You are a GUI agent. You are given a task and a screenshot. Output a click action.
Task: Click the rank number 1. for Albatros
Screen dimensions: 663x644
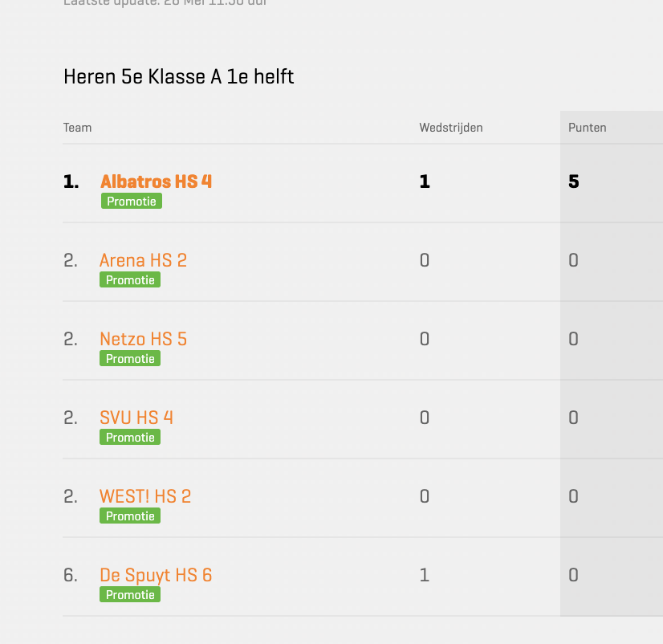71,181
